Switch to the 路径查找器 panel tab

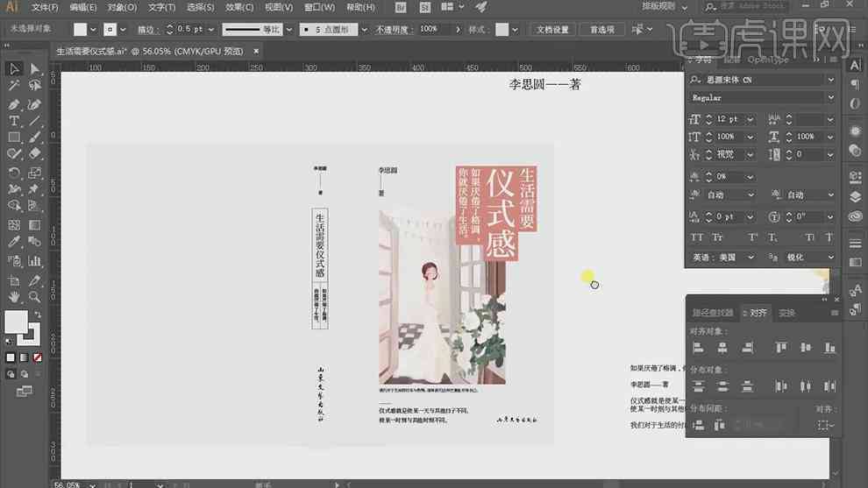[713, 313]
